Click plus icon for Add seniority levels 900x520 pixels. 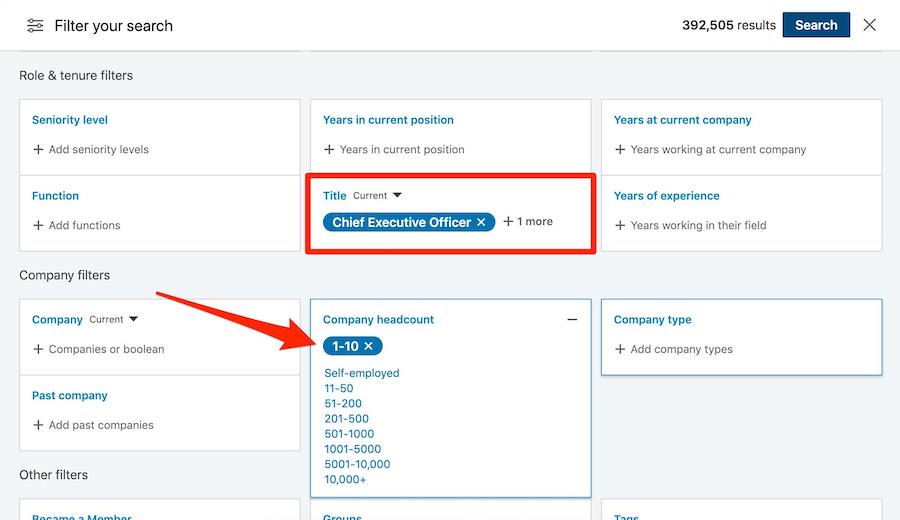click(x=38, y=149)
